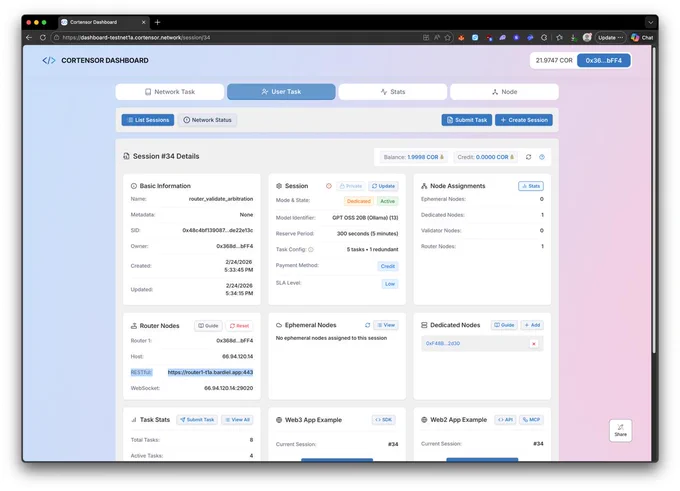
Task: Click the Router Nodes card icon
Action: (x=134, y=326)
